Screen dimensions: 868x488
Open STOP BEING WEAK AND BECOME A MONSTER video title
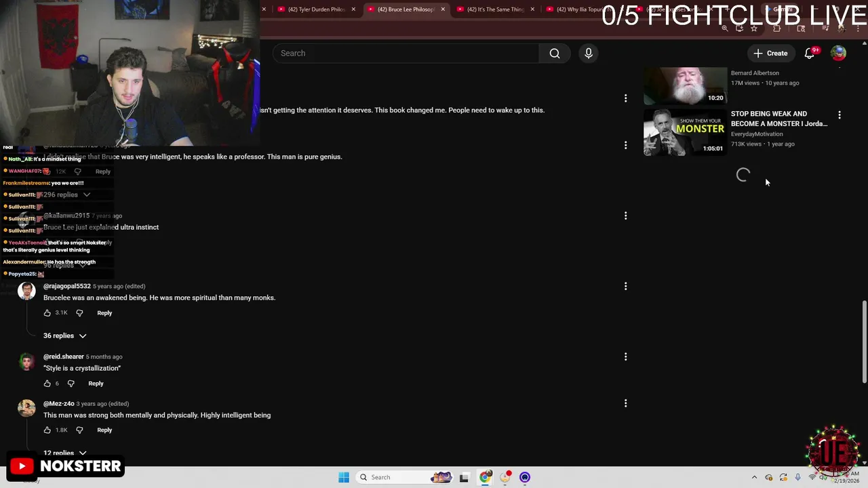pos(779,119)
